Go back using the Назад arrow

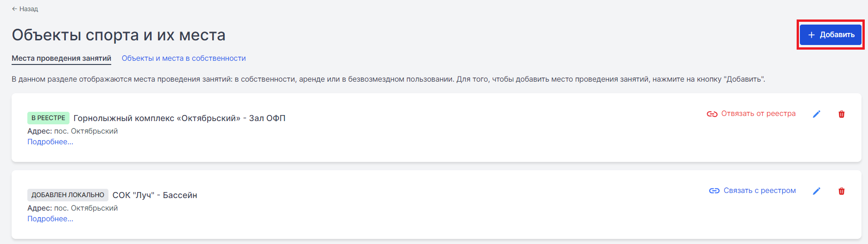click(25, 9)
